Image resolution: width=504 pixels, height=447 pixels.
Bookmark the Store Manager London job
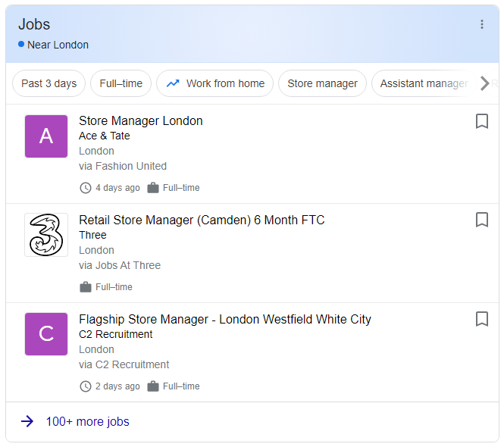pyautogui.click(x=481, y=121)
